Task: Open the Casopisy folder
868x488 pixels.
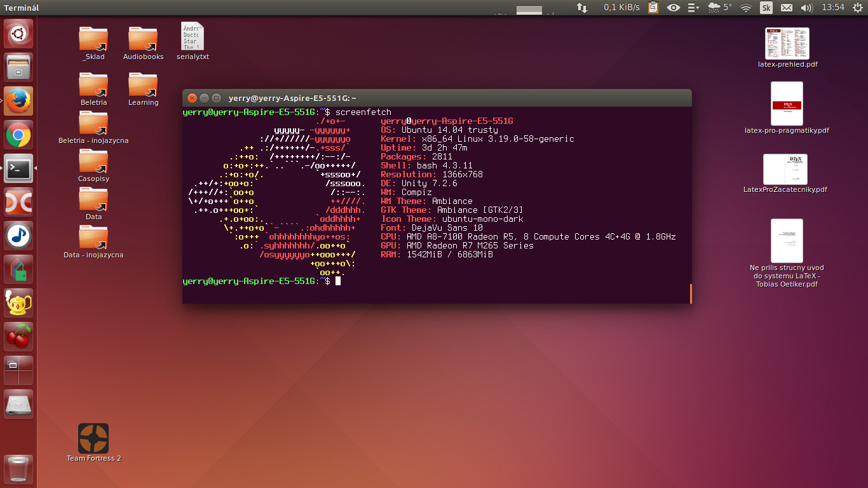Action: 93,165
